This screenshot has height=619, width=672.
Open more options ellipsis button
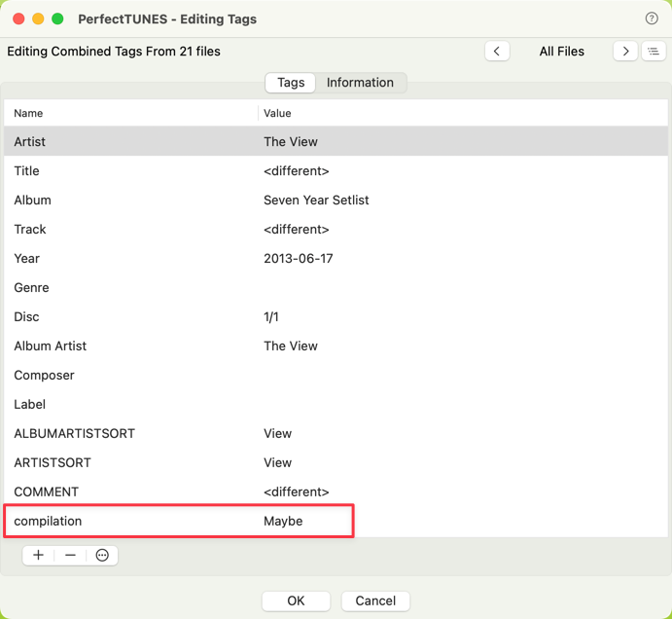point(102,555)
